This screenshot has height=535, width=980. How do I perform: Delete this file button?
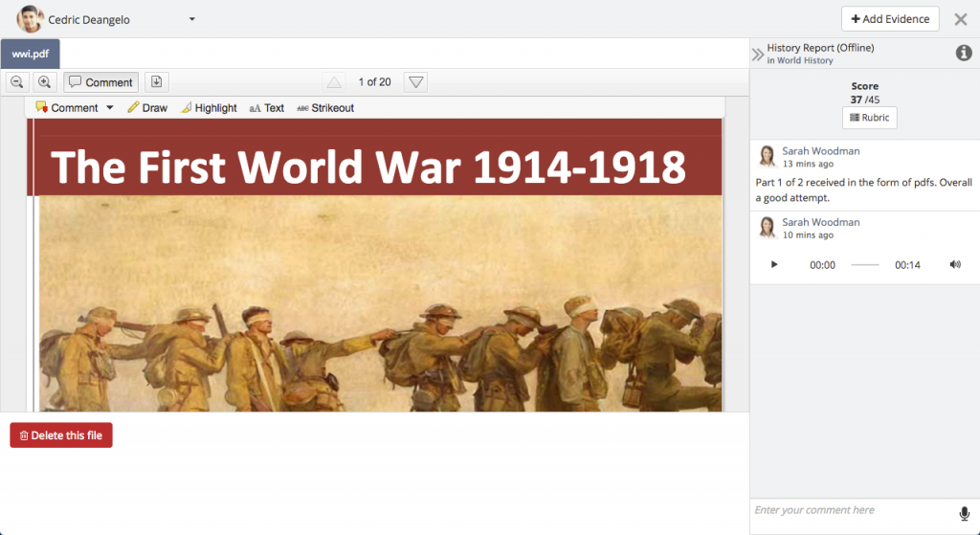pyautogui.click(x=61, y=435)
